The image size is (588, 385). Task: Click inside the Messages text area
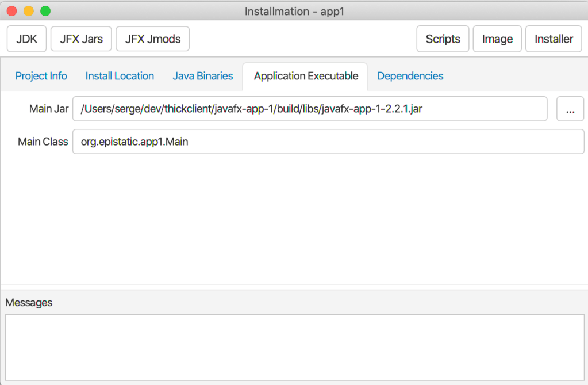tap(294, 347)
